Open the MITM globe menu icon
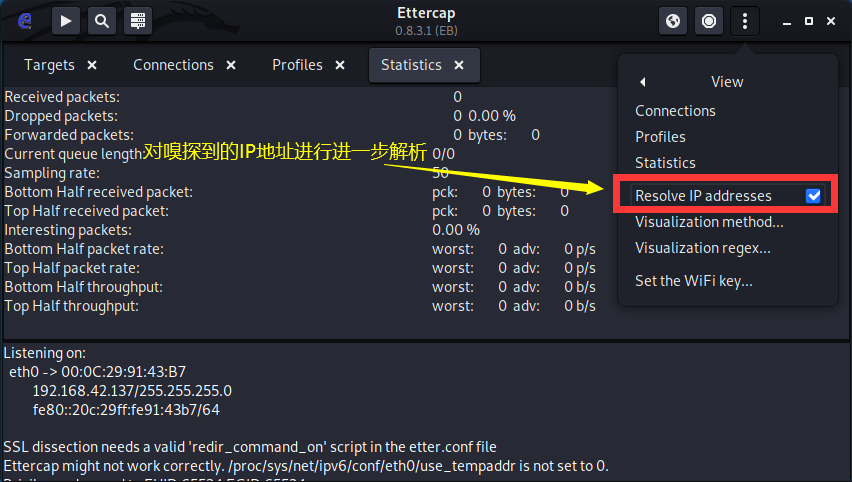 point(673,21)
